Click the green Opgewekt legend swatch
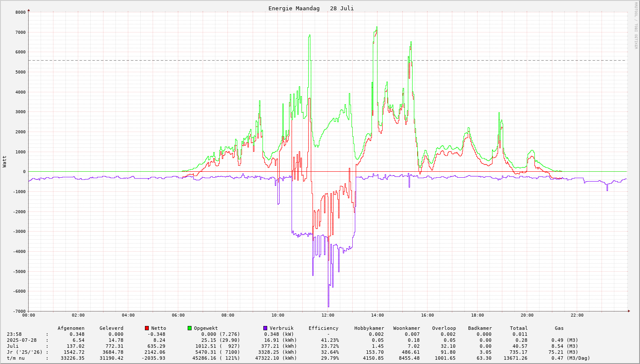640x364 pixels. pyautogui.click(x=189, y=328)
